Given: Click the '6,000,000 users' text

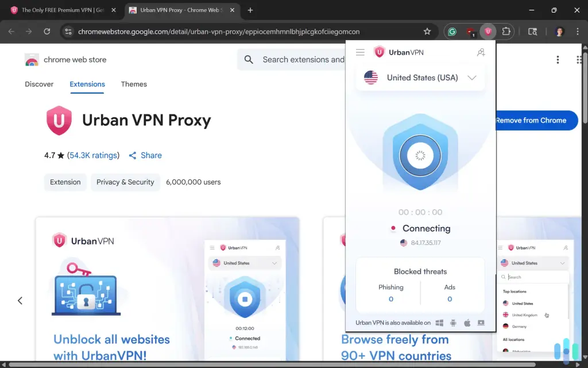Looking at the screenshot, I should click(x=193, y=182).
